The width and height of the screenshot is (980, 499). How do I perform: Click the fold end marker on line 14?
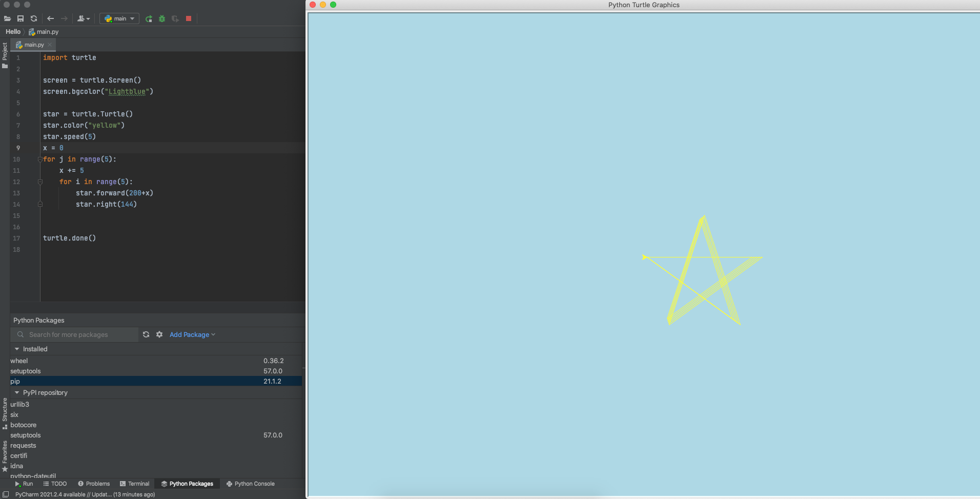(x=40, y=204)
